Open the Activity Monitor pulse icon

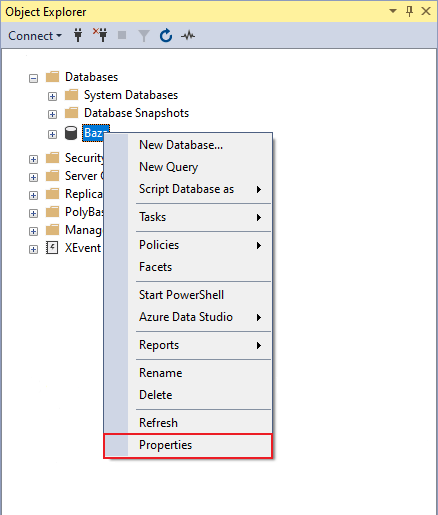[188, 35]
